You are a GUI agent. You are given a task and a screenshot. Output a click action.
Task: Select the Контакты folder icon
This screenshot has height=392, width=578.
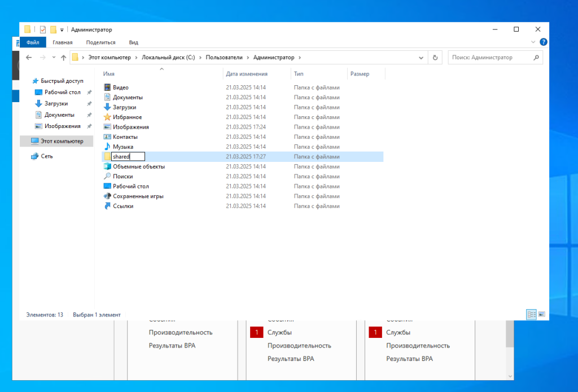click(107, 136)
